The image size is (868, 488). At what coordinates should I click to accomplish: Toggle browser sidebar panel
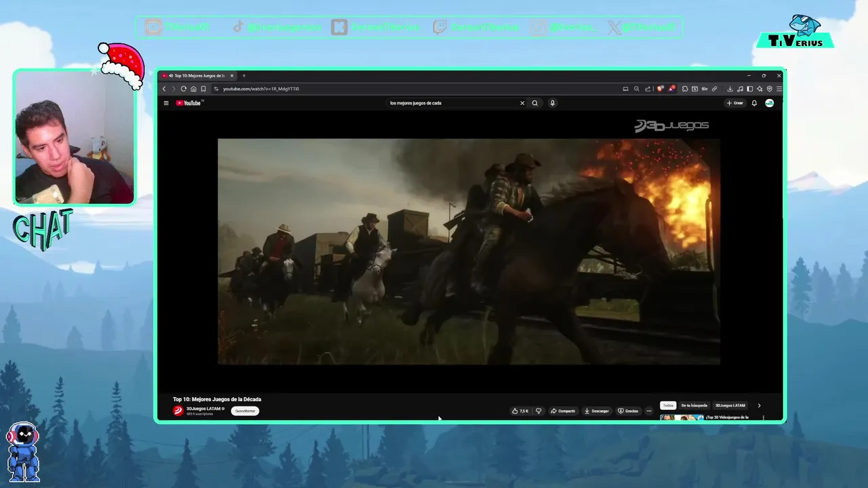click(x=750, y=89)
